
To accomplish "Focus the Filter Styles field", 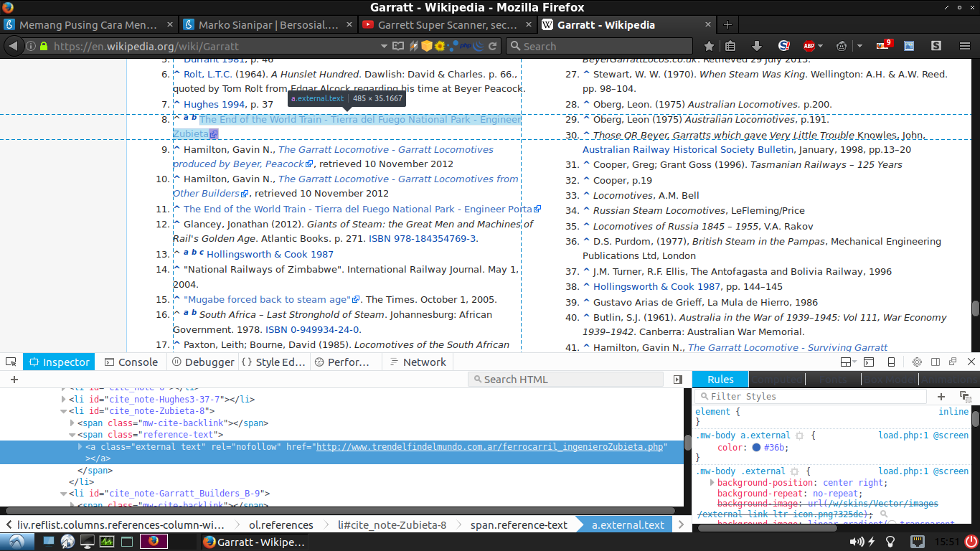I will point(811,396).
